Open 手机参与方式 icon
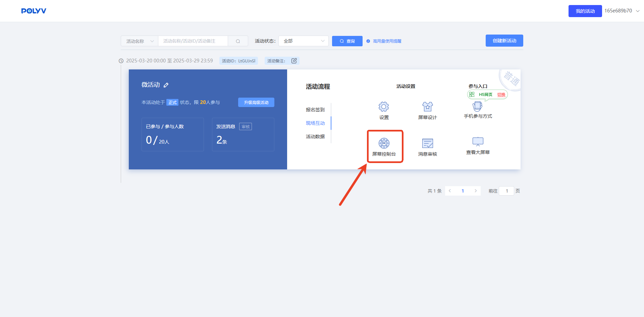 tap(478, 106)
